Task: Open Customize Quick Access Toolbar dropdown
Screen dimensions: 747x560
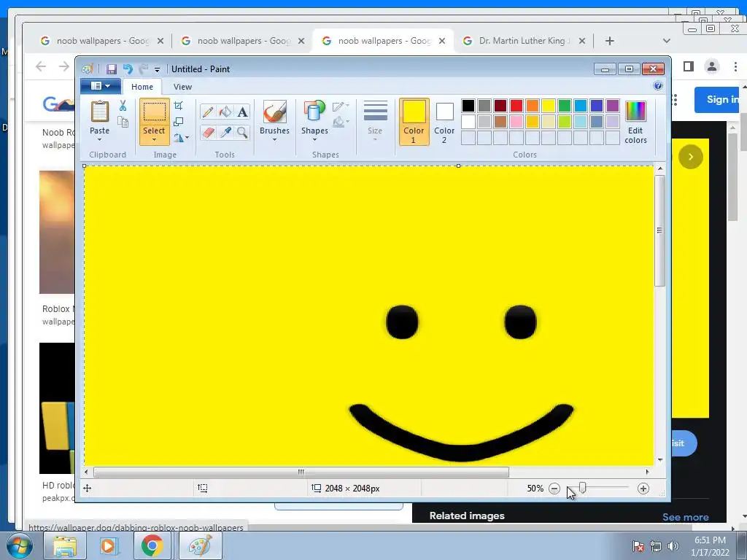Action: [x=158, y=69]
